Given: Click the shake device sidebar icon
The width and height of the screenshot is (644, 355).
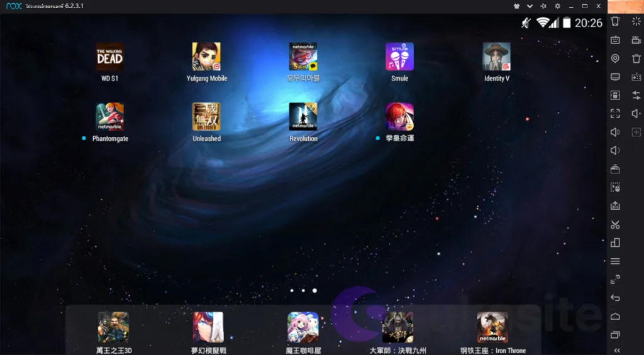Looking at the screenshot, I should [615, 21].
